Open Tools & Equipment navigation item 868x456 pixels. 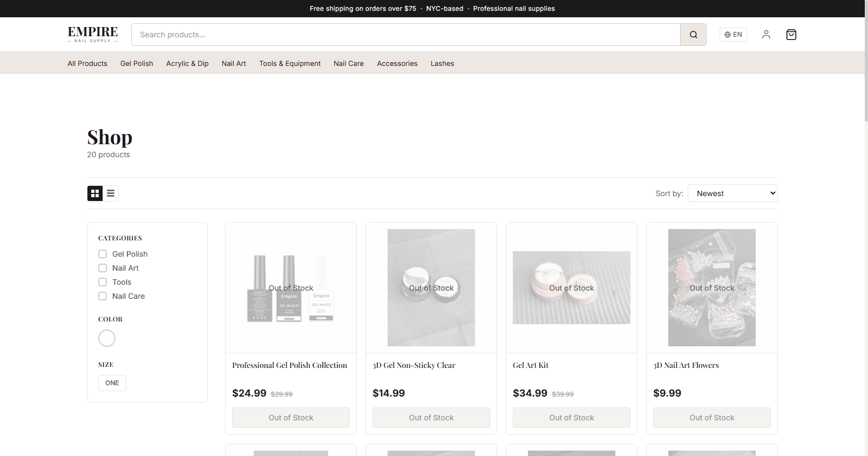290,63
